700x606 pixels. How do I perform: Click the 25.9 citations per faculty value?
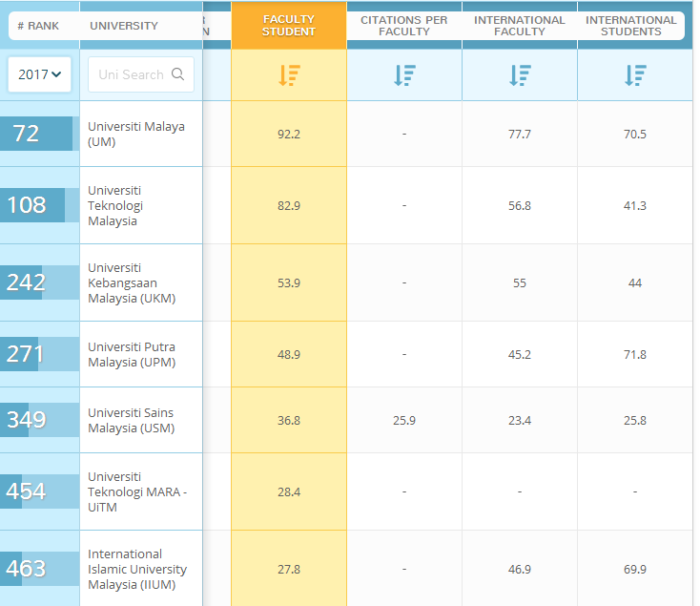[x=404, y=420]
